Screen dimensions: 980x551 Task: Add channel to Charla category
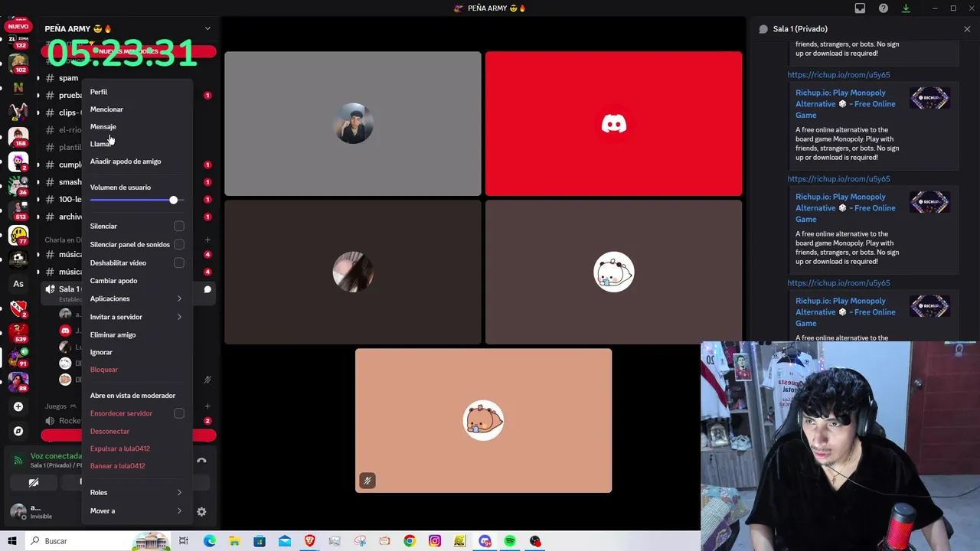[207, 240]
